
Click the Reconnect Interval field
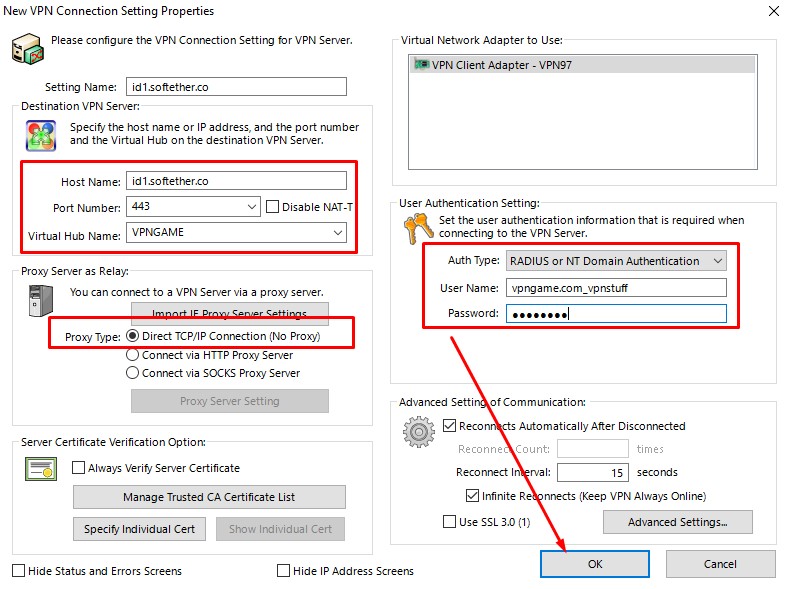pos(593,472)
